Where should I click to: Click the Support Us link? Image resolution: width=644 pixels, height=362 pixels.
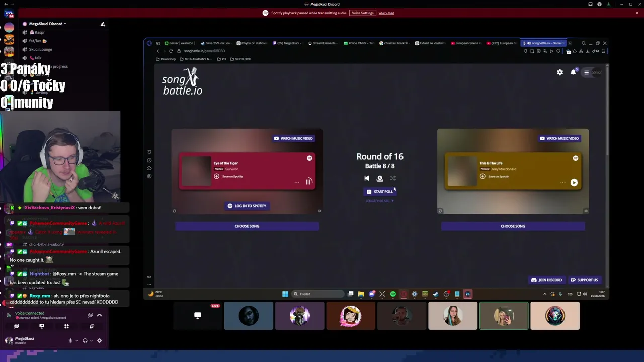[584, 280]
